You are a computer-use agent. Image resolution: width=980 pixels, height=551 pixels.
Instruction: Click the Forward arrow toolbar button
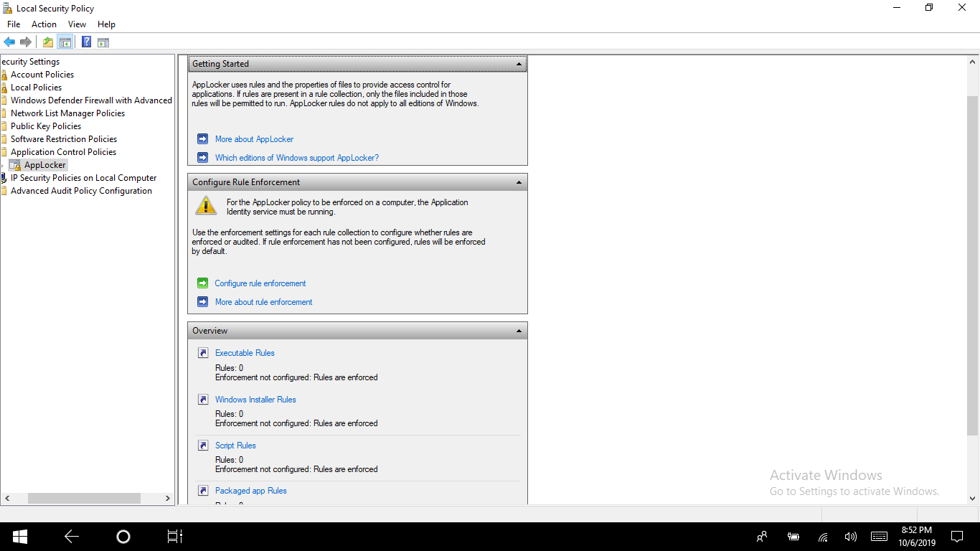tap(26, 42)
